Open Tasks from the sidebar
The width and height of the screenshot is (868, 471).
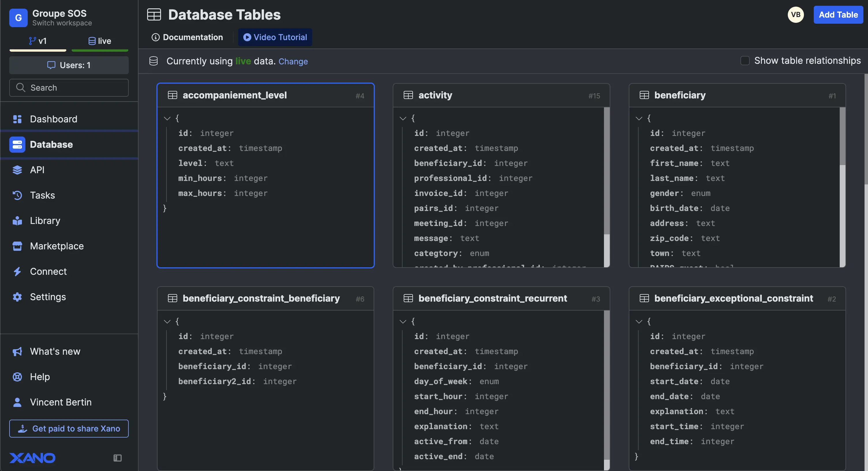(x=42, y=195)
